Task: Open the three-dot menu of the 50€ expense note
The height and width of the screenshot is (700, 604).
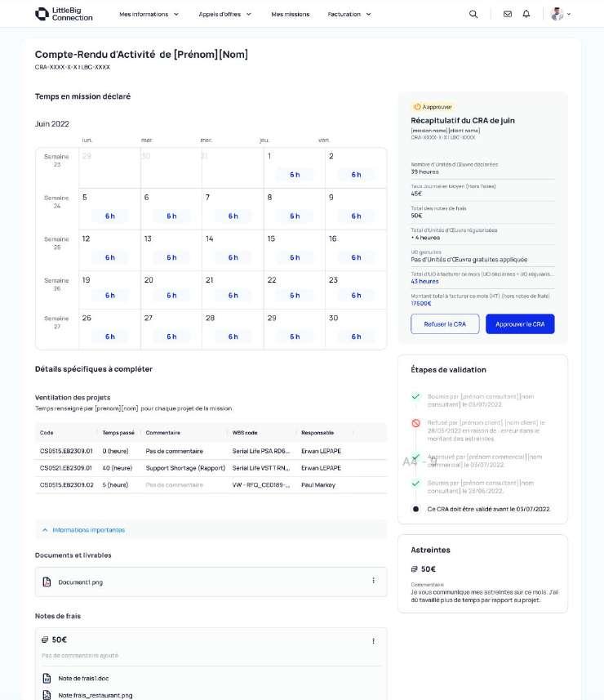Action: [x=373, y=641]
